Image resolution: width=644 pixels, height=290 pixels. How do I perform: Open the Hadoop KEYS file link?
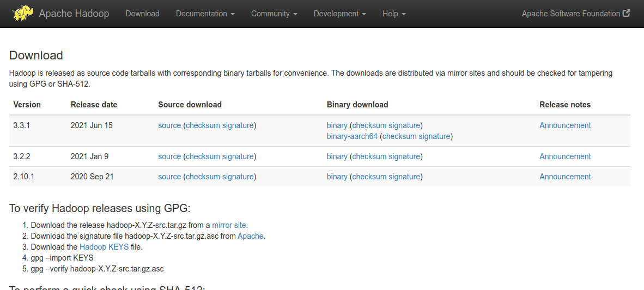[x=104, y=247]
